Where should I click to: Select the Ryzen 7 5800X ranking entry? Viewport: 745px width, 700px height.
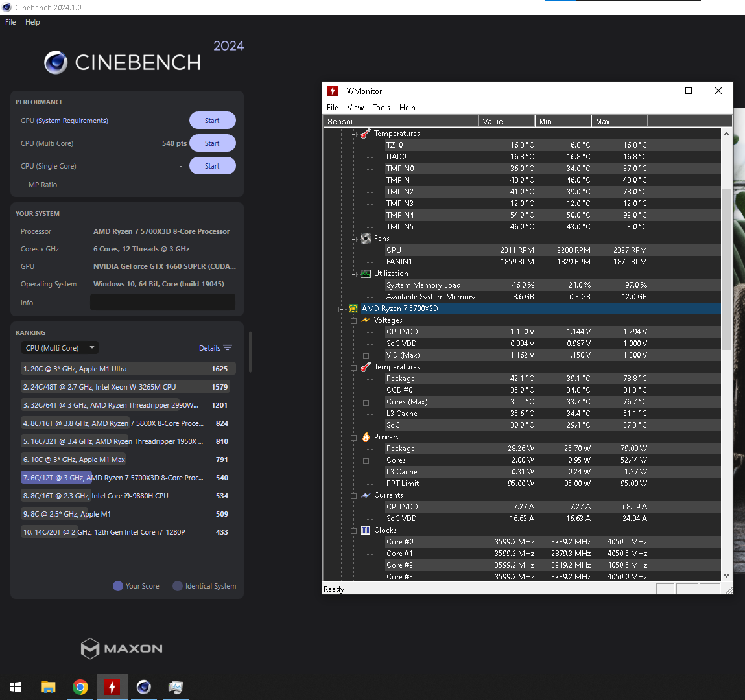tap(128, 423)
